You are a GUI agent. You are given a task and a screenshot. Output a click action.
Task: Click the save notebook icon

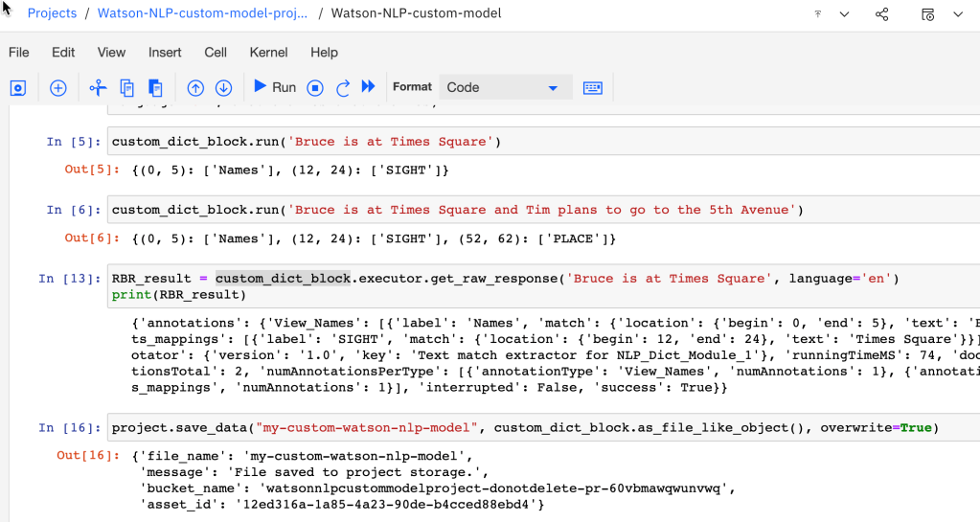(17, 87)
